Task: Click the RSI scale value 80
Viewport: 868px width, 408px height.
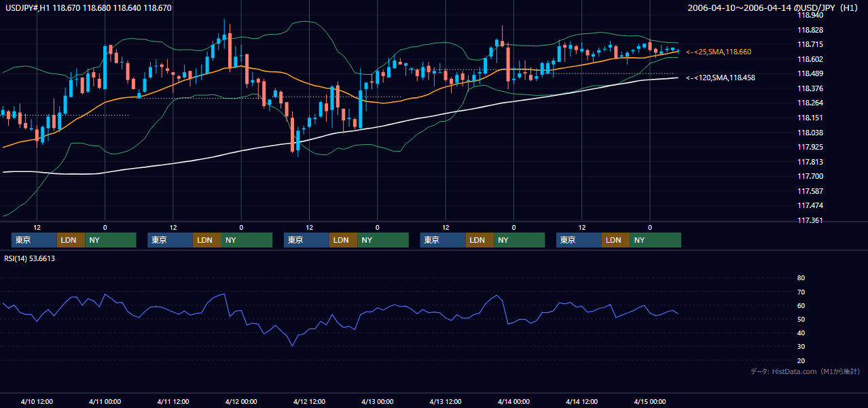Action: point(801,278)
